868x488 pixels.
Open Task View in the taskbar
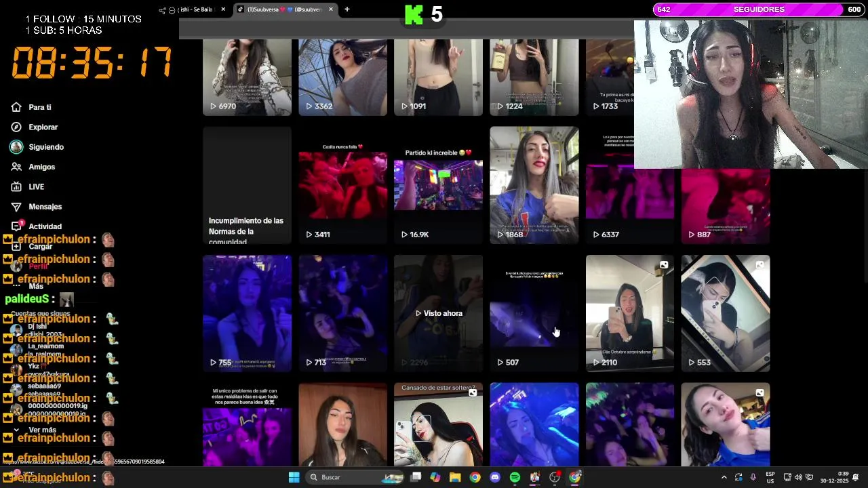(416, 477)
